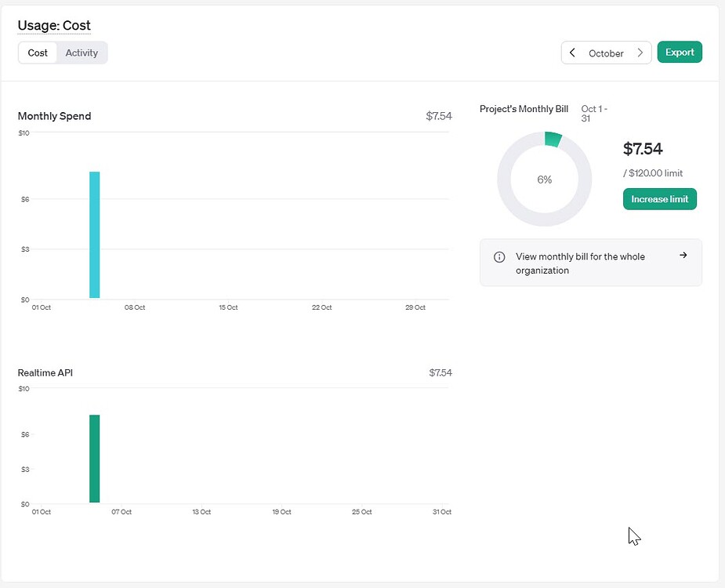Click the right arrow for whole organization bill
This screenshot has width=725, height=588.
point(683,255)
